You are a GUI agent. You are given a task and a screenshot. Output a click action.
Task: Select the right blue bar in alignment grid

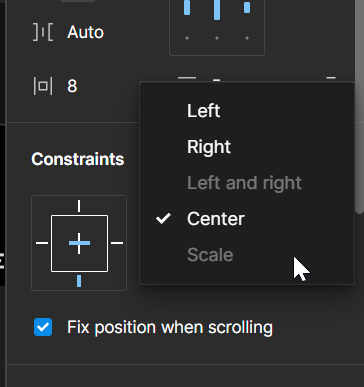point(247,7)
